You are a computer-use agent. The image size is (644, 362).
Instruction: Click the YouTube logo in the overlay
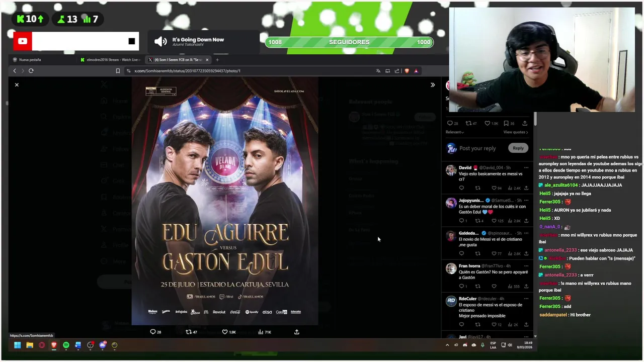pos(23,41)
